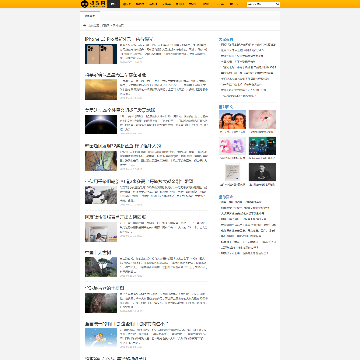Image resolution: width=360 pixels, height=360 pixels.
Task: Click the search button at the header's right end
Action: [278, 4]
